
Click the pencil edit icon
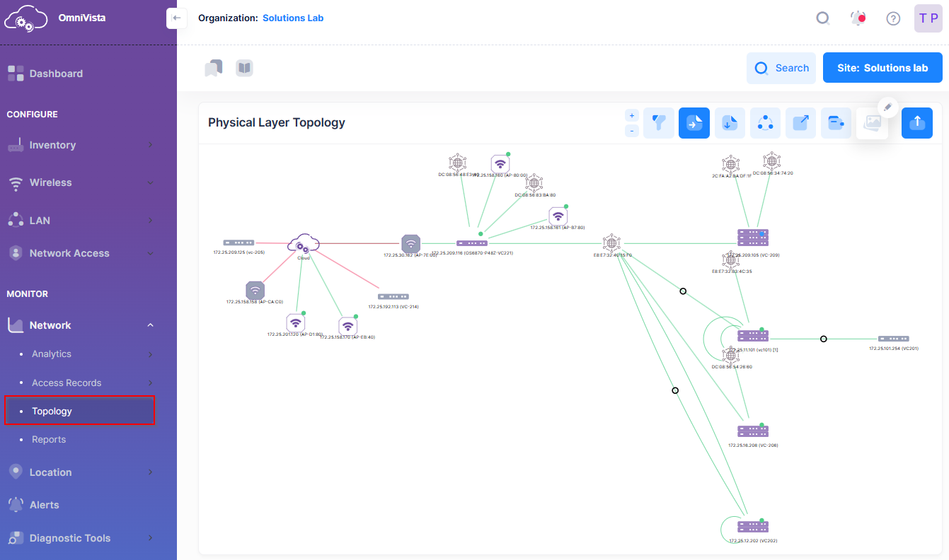[x=888, y=107]
